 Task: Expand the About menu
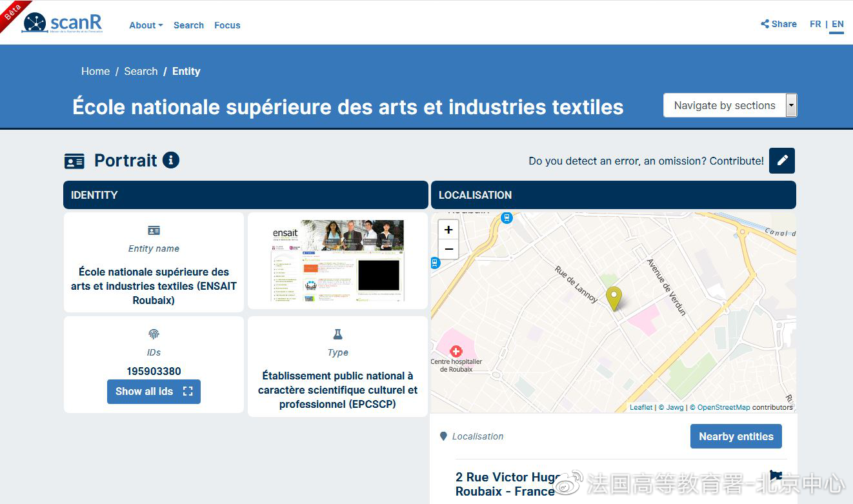(x=146, y=25)
